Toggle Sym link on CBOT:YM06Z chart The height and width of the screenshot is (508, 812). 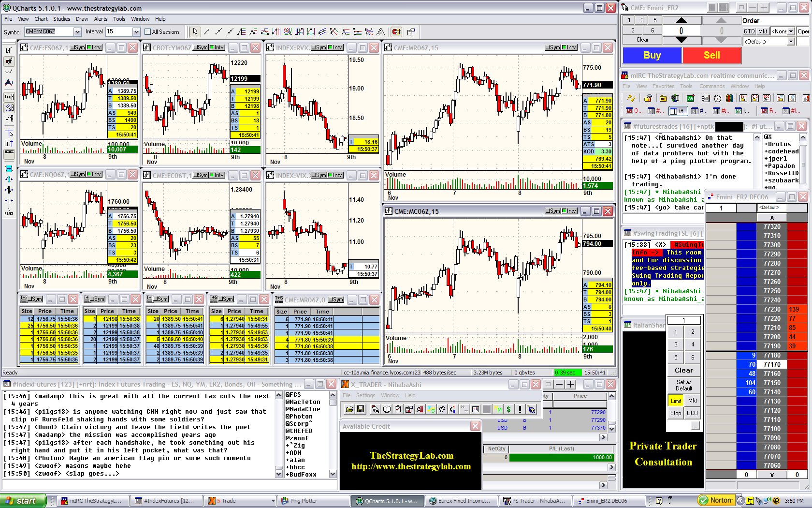tap(202, 47)
